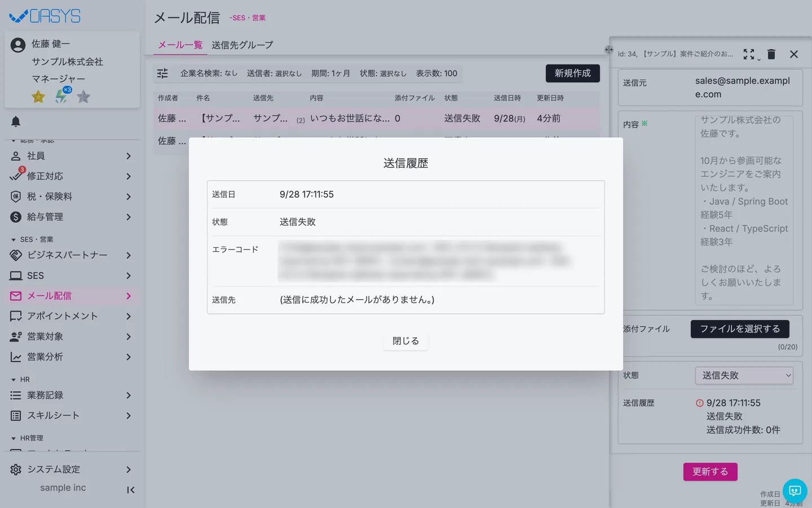
Task: Open 営業分析 in the sidebar
Action: coord(72,357)
